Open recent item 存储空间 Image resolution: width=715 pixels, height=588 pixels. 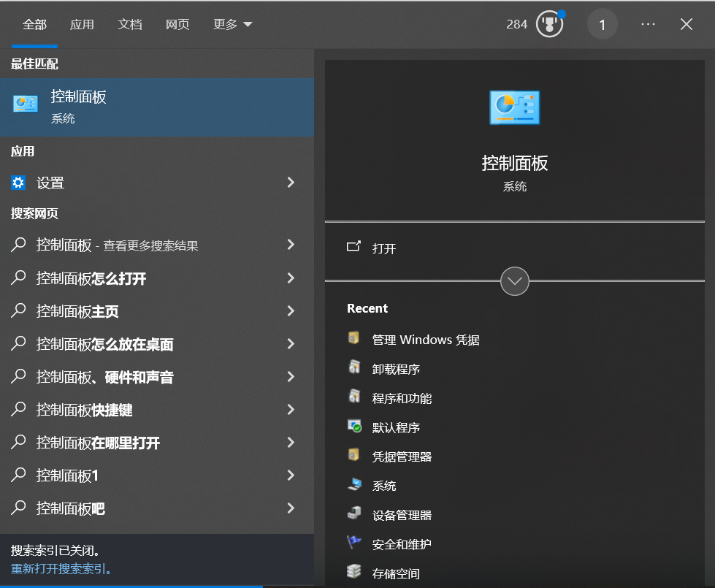(x=396, y=573)
